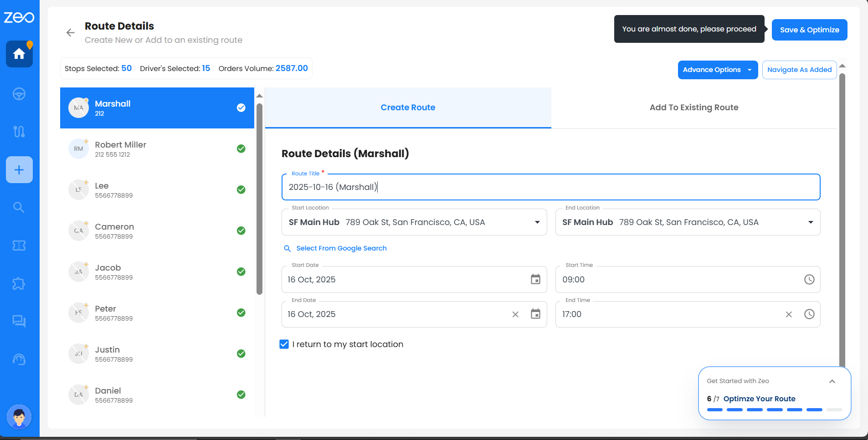The image size is (868, 440).
Task: Toggle driver Cameron selection checkmark
Action: pos(241,231)
